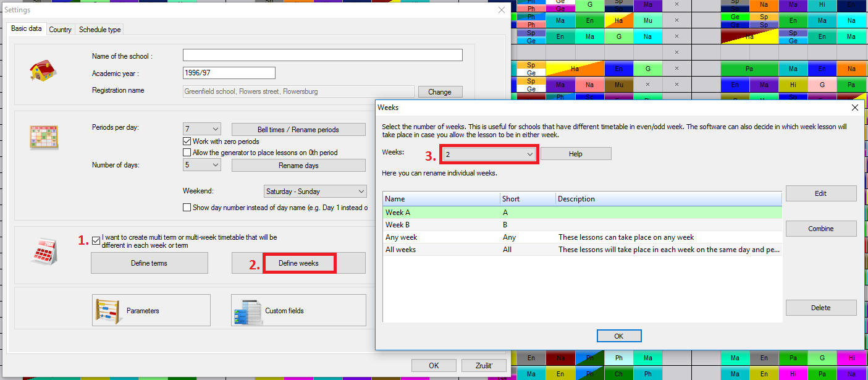
Task: Click the abacus Parameters icon
Action: click(106, 310)
